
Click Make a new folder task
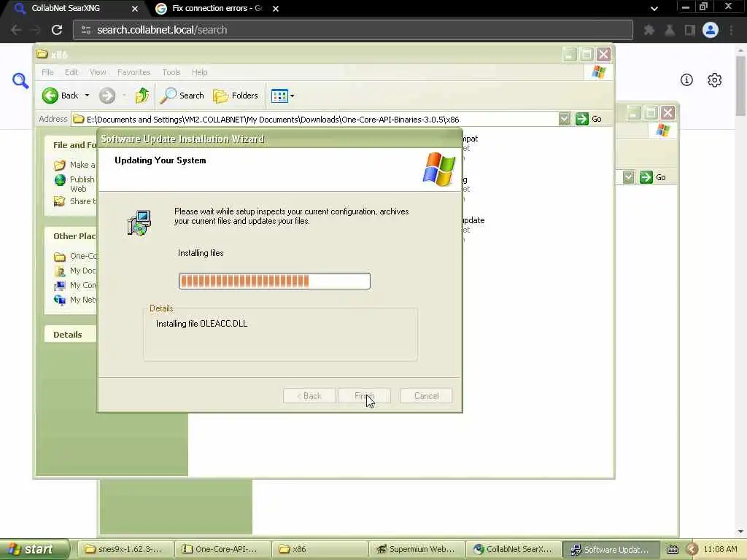point(75,165)
